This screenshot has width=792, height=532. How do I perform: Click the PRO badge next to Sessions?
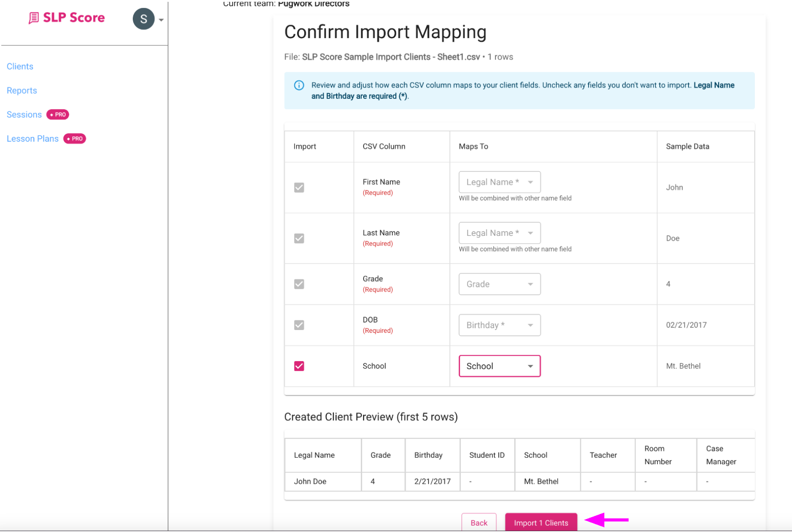click(x=57, y=114)
